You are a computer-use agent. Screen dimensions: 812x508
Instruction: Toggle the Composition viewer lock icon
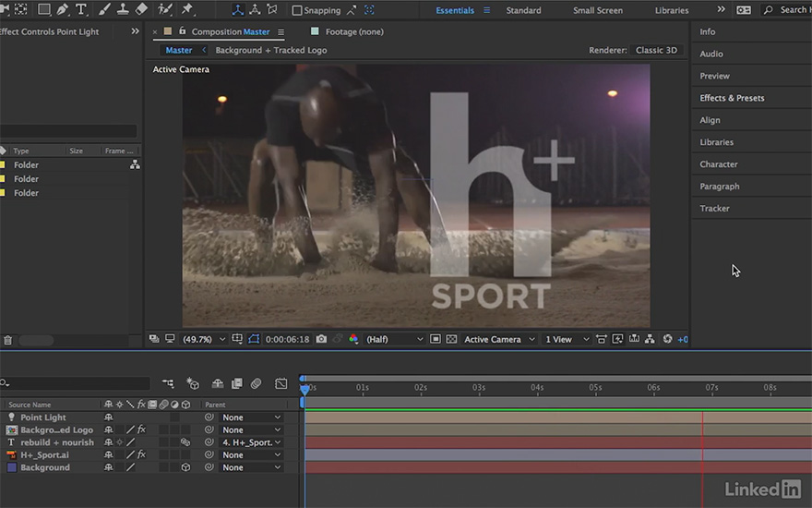pyautogui.click(x=183, y=31)
